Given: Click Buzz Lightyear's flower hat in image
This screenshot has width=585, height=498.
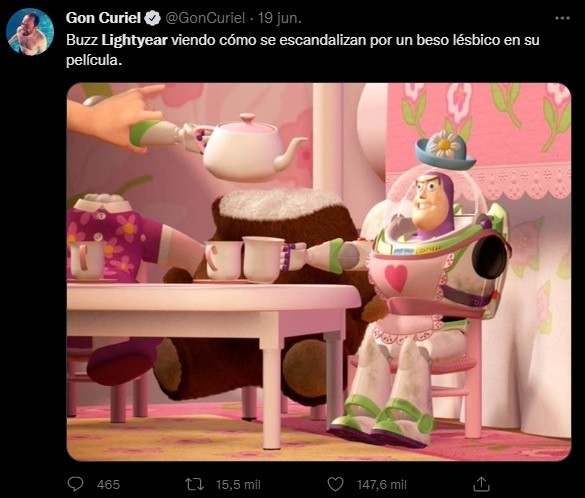Looking at the screenshot, I should pos(445,149).
